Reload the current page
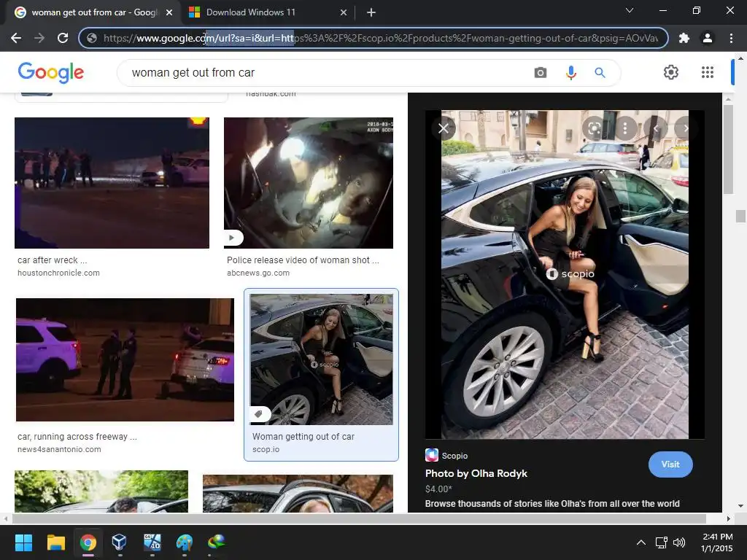The height and width of the screenshot is (560, 747). pos(63,38)
